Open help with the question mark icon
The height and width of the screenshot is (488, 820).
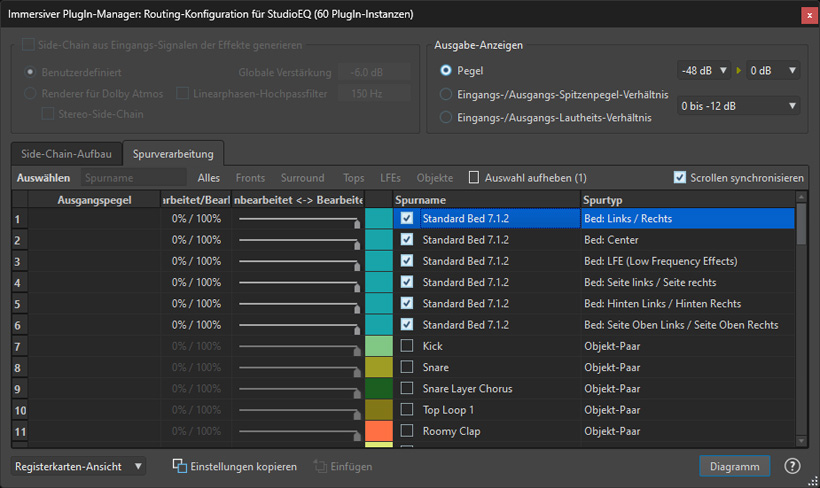792,466
